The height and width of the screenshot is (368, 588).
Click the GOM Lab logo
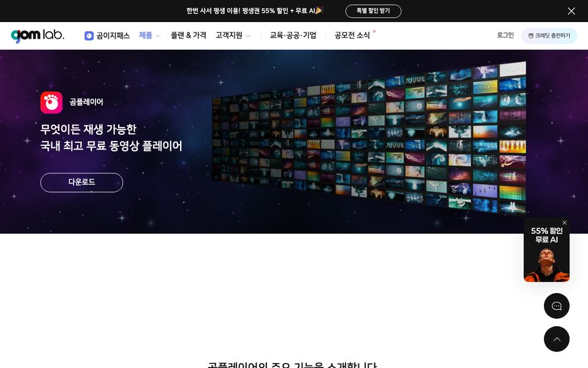point(37,36)
